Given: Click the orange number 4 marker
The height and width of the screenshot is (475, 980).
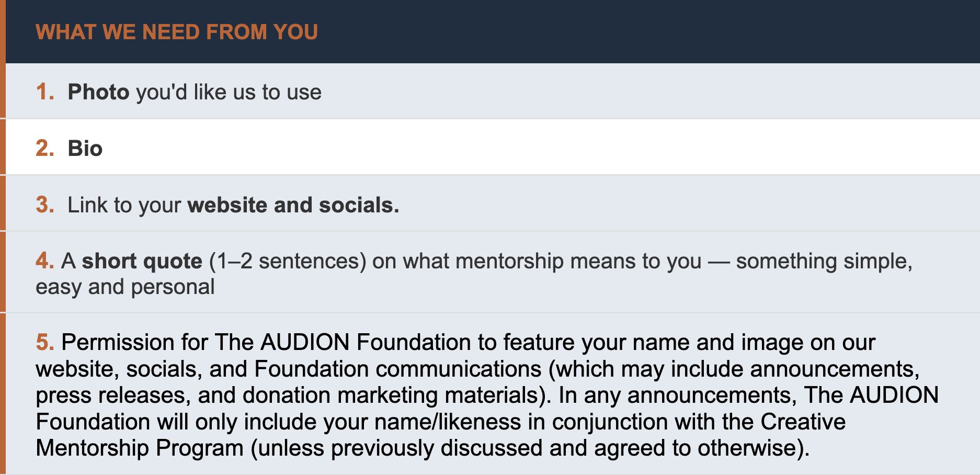Looking at the screenshot, I should tap(44, 261).
